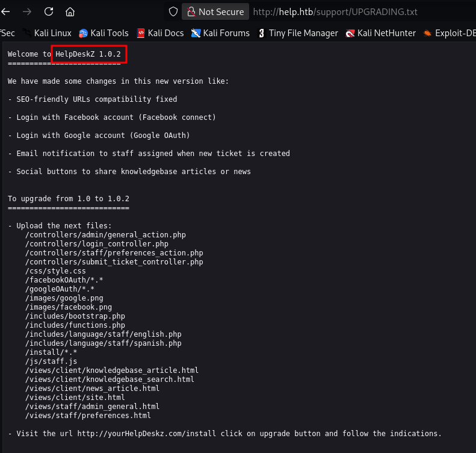Open the Kali Tools bookmark
The width and height of the screenshot is (476, 453).
pyautogui.click(x=104, y=33)
